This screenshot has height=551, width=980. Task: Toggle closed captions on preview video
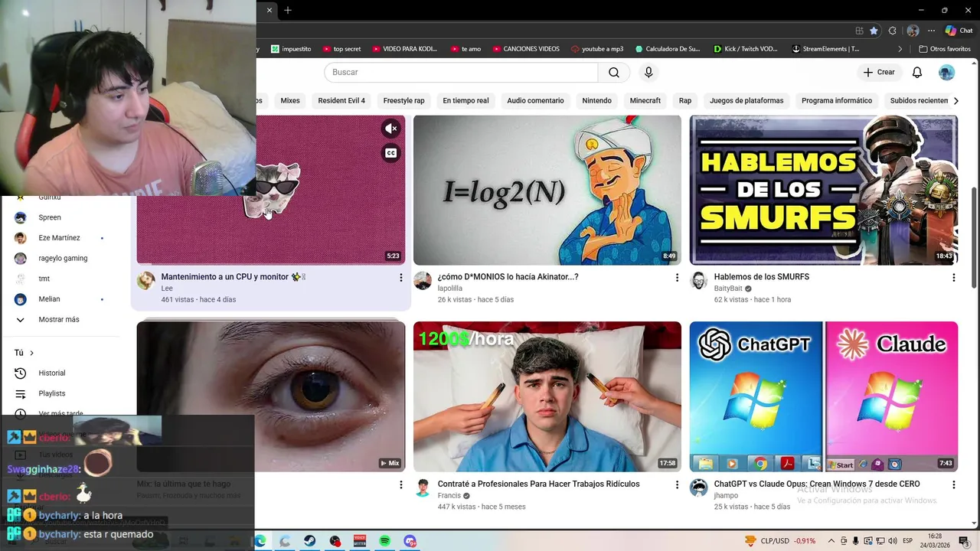tap(390, 153)
